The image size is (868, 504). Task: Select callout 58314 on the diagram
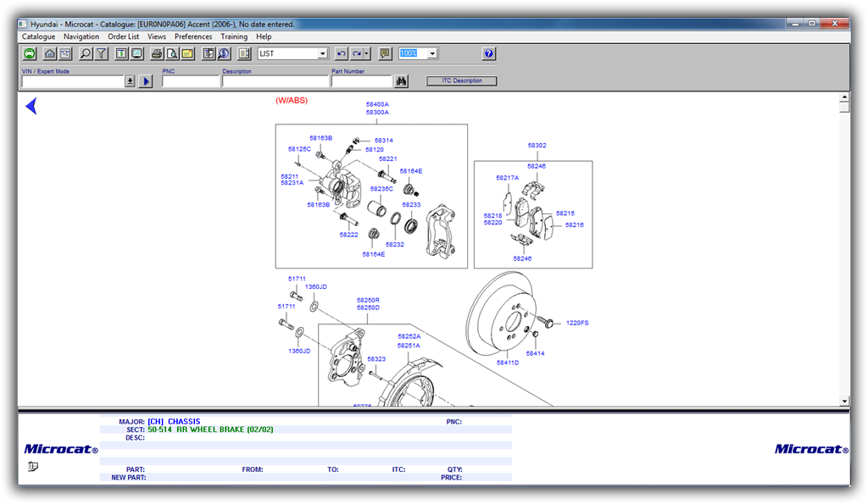coord(384,141)
